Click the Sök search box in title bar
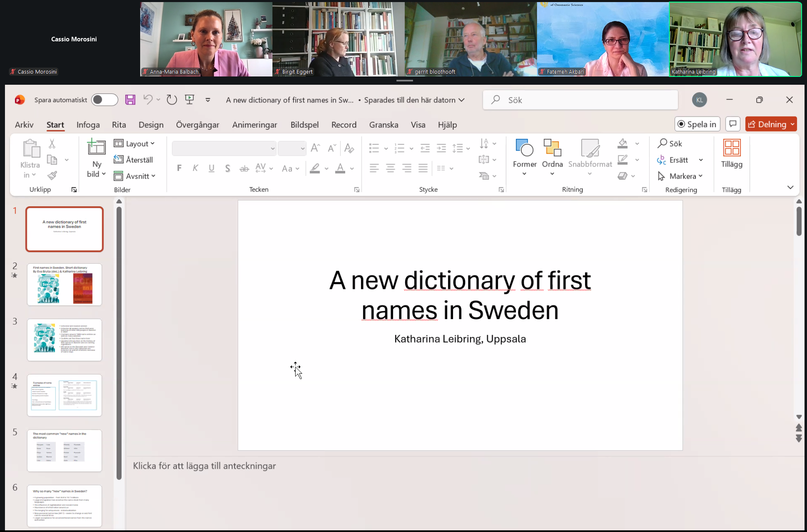The width and height of the screenshot is (807, 532). [x=580, y=100]
